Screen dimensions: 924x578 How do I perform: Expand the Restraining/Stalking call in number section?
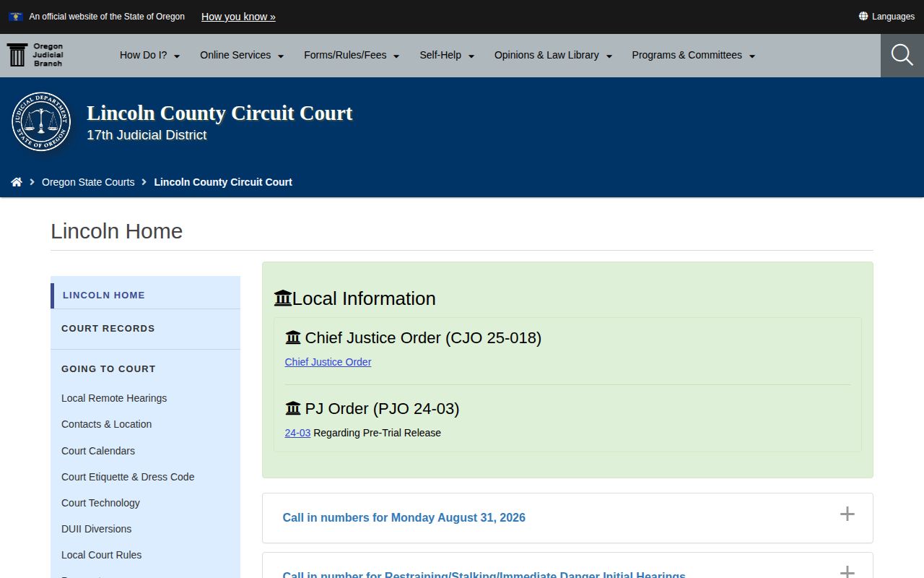567,566
